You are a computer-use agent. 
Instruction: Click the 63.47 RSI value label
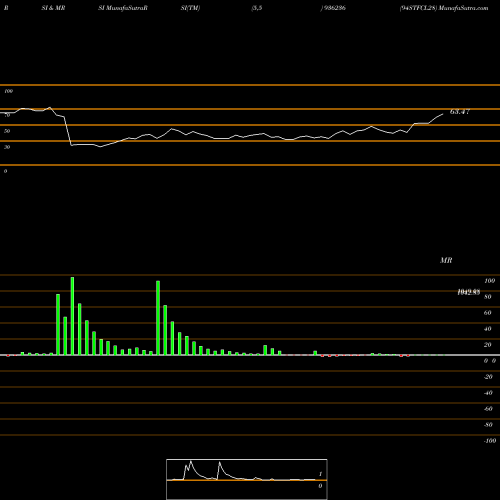[460, 112]
